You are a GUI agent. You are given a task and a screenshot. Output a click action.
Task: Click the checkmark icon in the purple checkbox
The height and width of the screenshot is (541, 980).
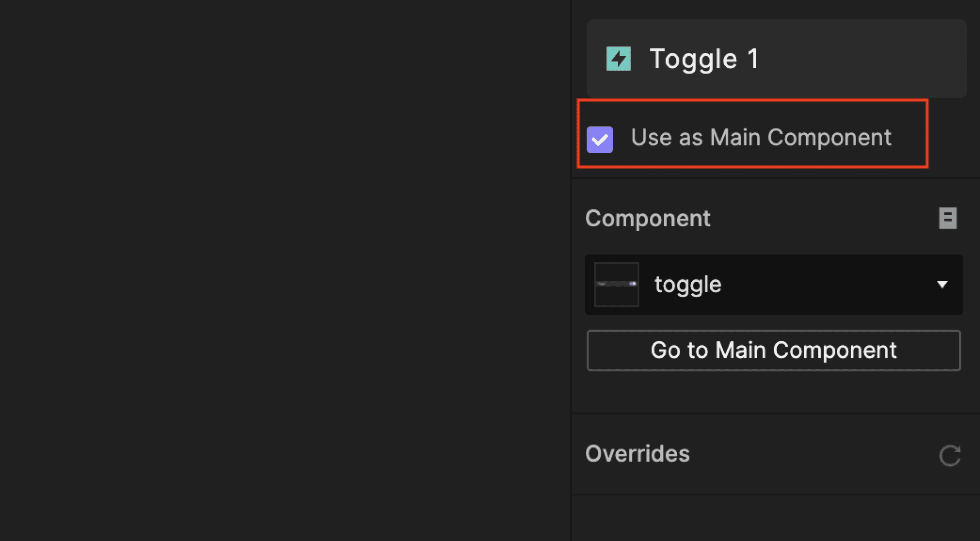599,140
